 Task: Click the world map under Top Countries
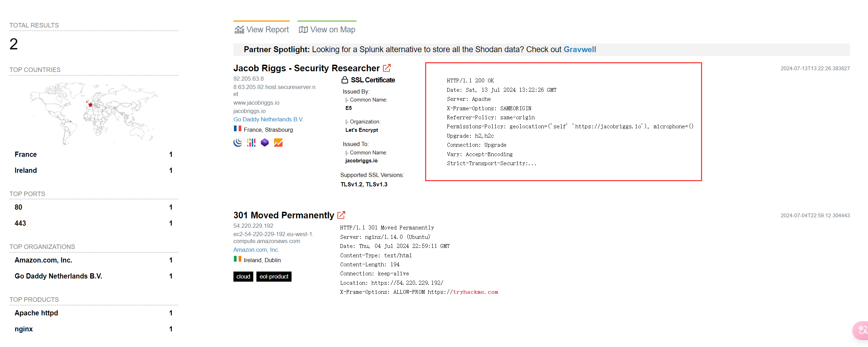click(94, 113)
